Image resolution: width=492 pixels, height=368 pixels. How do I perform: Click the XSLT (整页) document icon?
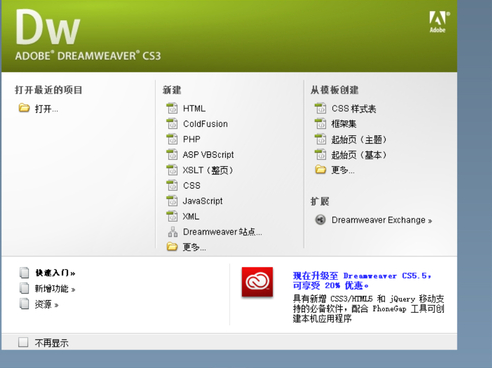172,170
